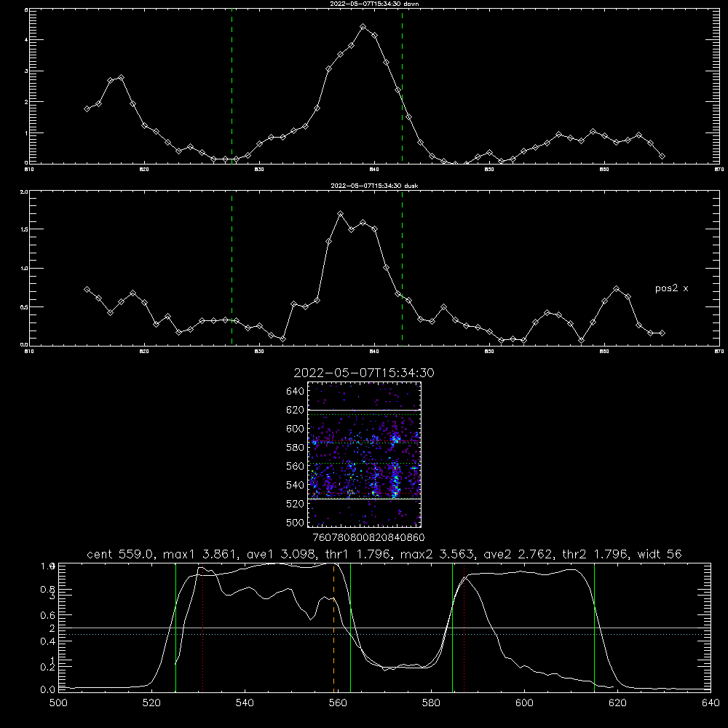Select the 'ave2 2.762' value
Viewport: 728px width, 728px height.
point(518,554)
